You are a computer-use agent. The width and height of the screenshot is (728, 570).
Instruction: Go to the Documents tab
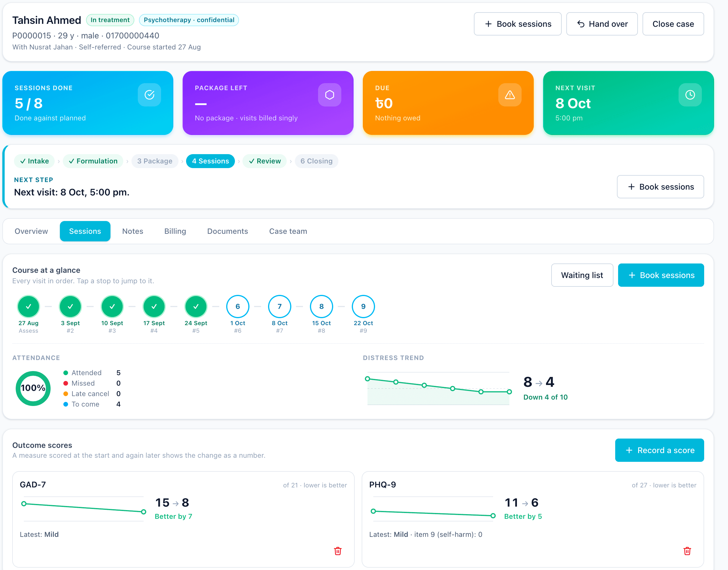pos(228,231)
